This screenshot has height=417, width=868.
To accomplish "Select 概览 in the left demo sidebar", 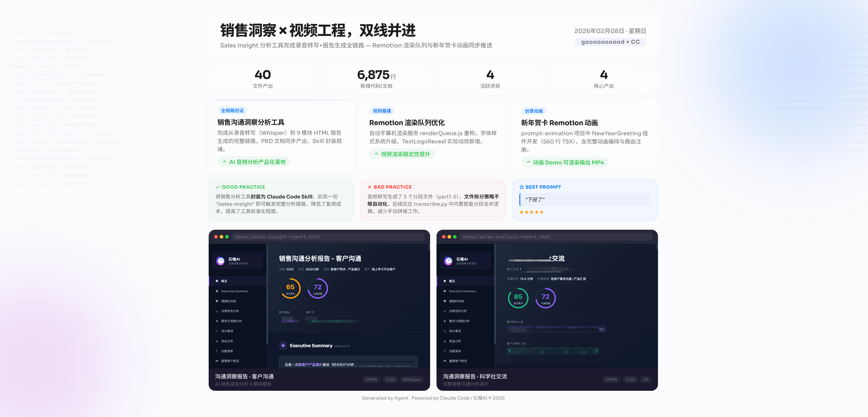I will [224, 281].
